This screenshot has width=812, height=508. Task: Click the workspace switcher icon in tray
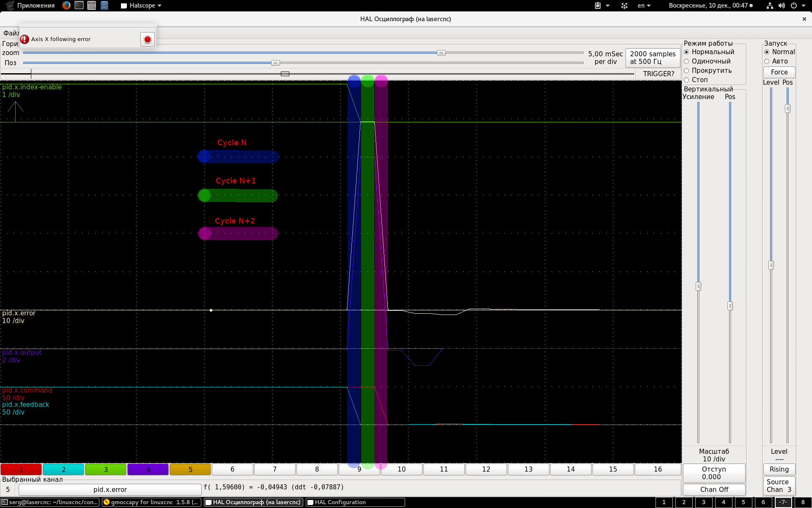point(624,6)
